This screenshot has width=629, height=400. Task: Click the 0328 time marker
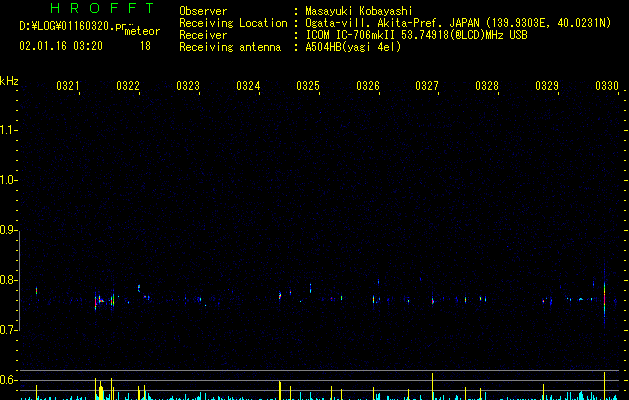click(x=487, y=85)
